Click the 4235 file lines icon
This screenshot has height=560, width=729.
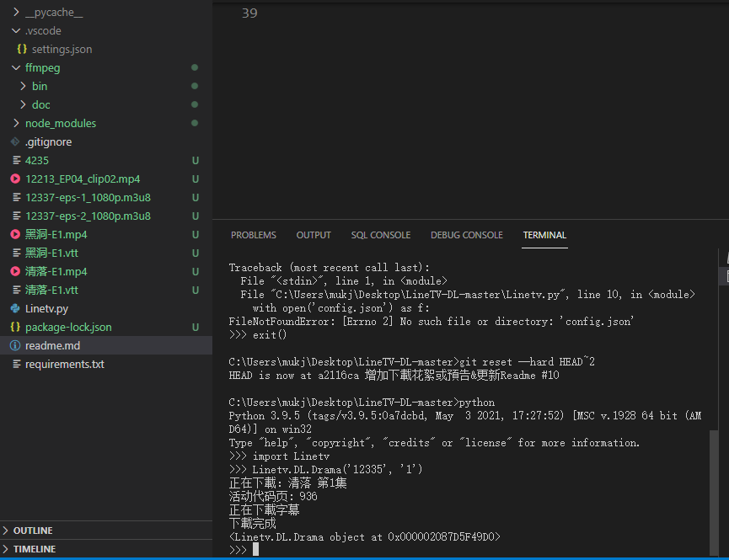coord(16,160)
